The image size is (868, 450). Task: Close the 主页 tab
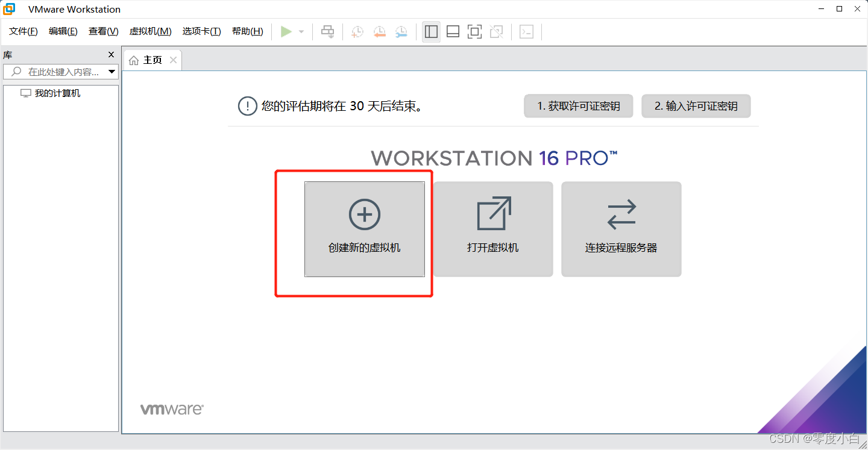173,60
